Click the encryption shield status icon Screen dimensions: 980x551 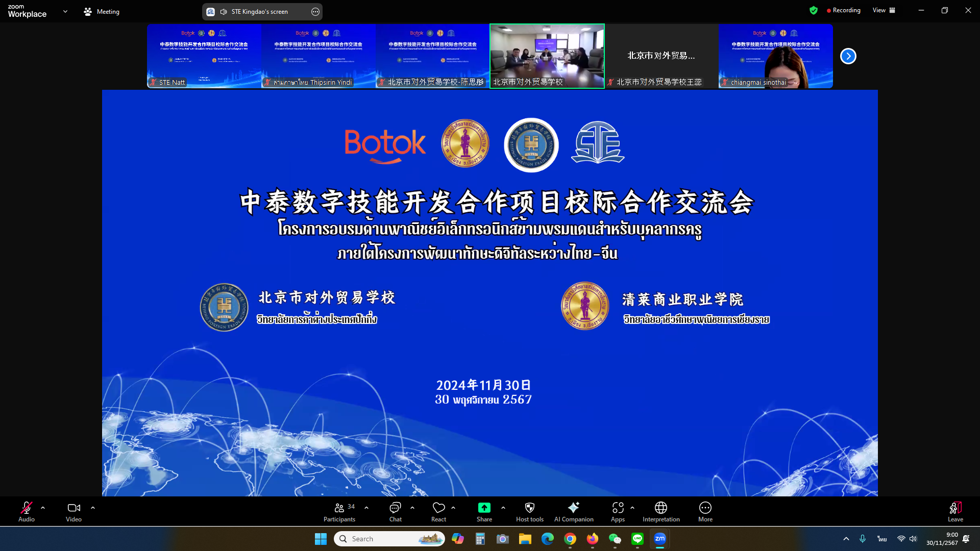point(814,10)
